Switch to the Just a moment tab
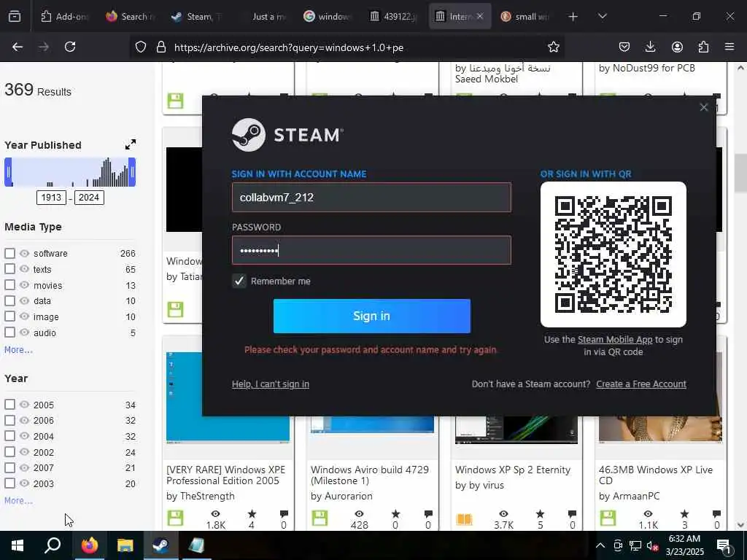The height and width of the screenshot is (560, 747). click(x=263, y=17)
